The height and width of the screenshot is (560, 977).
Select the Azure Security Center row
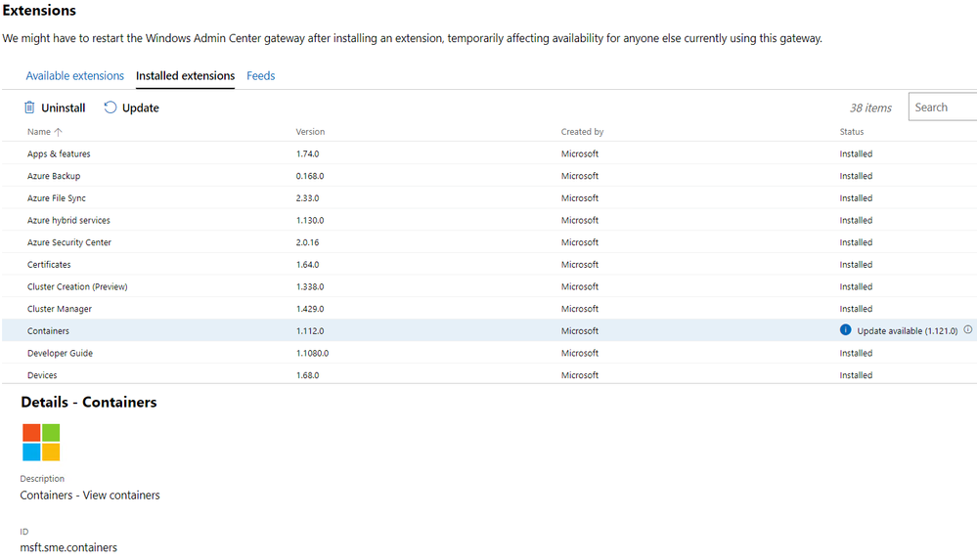[x=489, y=242]
